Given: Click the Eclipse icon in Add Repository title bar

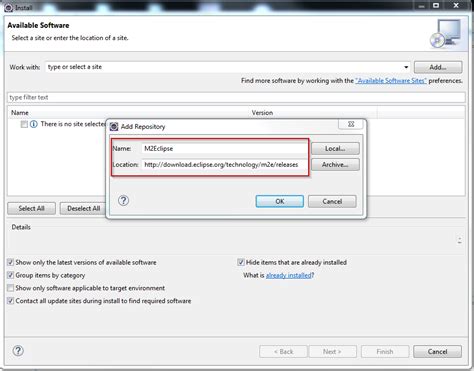Looking at the screenshot, I should [x=114, y=127].
